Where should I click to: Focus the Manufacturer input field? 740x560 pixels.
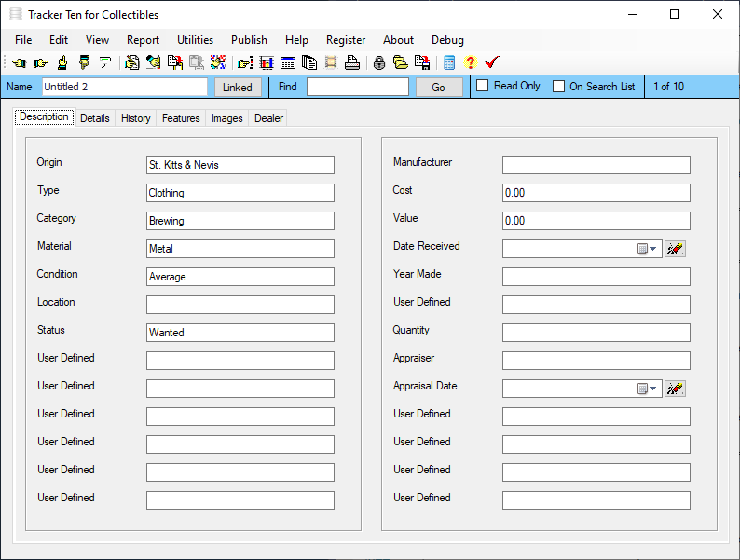tap(596, 165)
